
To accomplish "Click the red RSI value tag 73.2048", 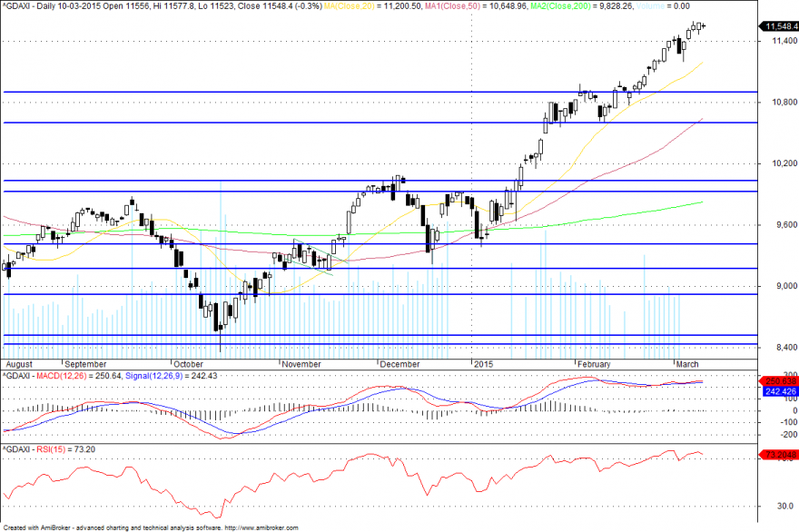I will point(779,455).
